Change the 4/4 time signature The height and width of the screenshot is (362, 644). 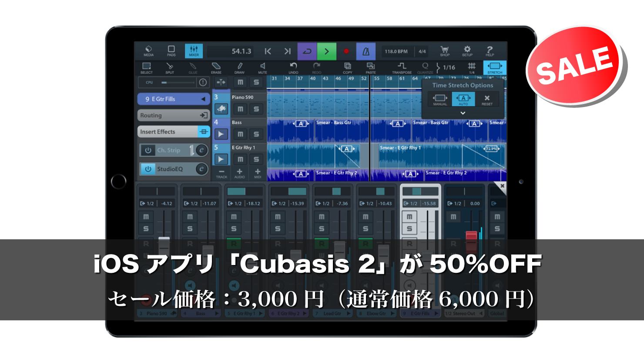(x=423, y=51)
